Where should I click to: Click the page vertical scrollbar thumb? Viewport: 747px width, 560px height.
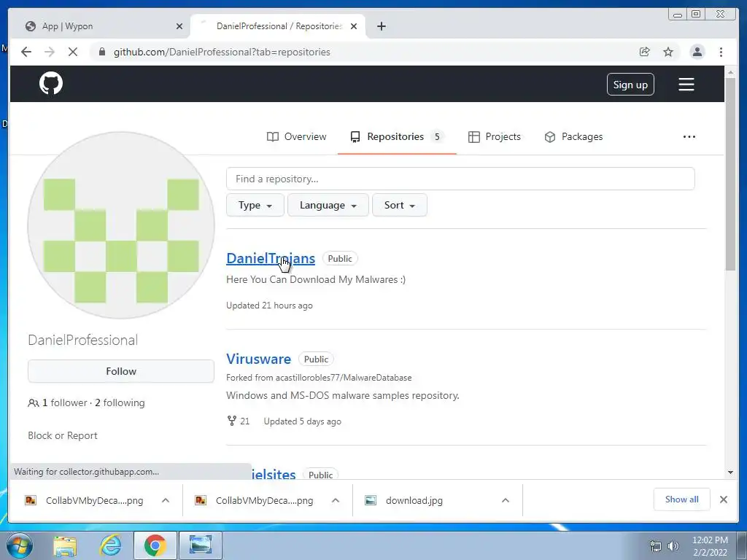(x=729, y=174)
